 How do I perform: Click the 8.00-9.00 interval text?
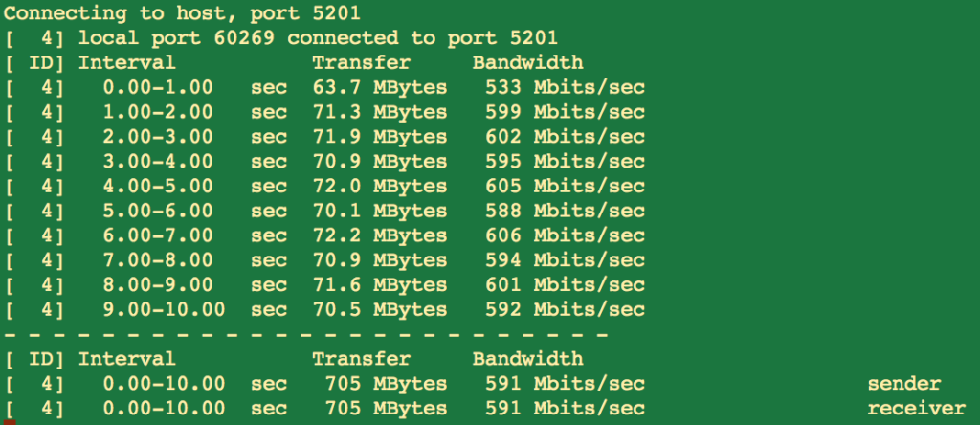pyautogui.click(x=158, y=285)
